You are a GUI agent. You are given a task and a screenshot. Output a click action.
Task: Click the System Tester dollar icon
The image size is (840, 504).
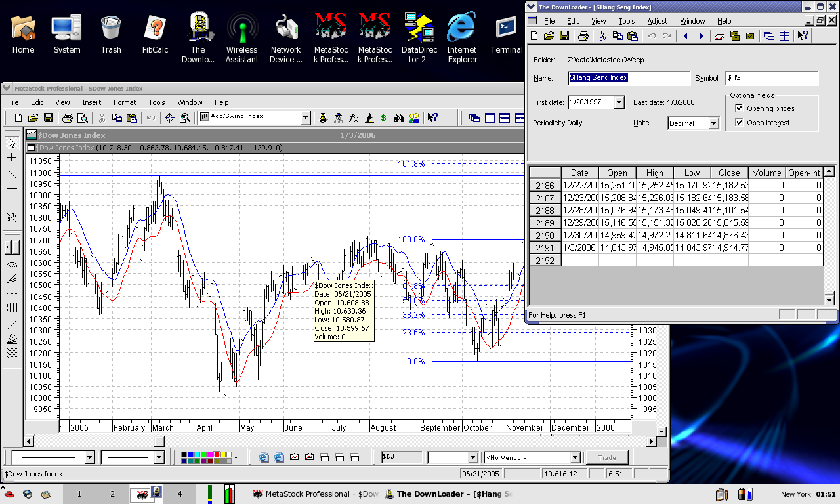(x=383, y=118)
